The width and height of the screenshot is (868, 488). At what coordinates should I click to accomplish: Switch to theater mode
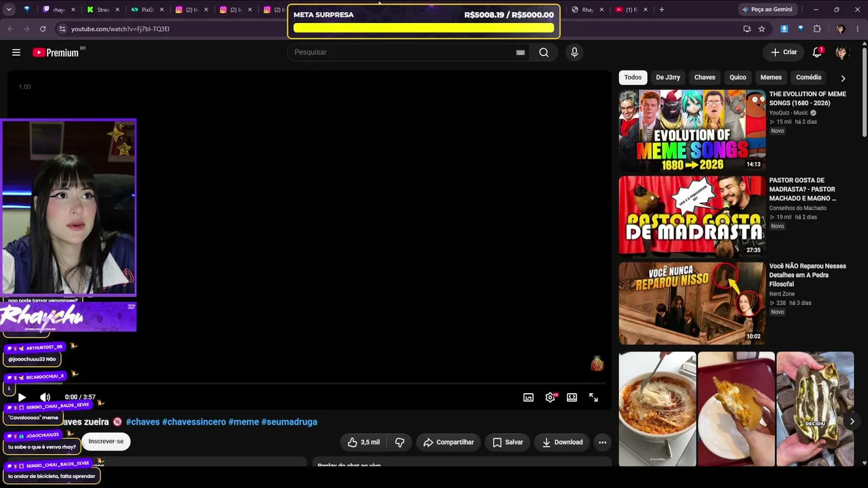pyautogui.click(x=572, y=397)
